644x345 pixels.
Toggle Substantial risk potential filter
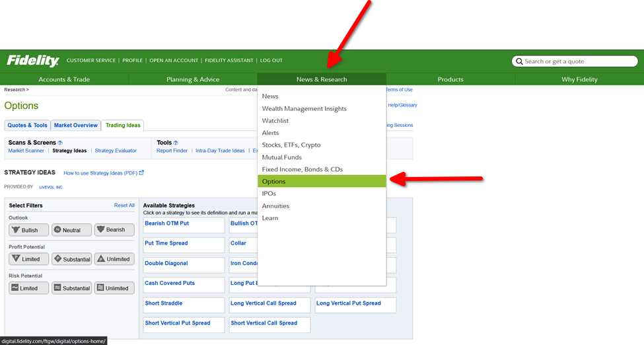(71, 288)
